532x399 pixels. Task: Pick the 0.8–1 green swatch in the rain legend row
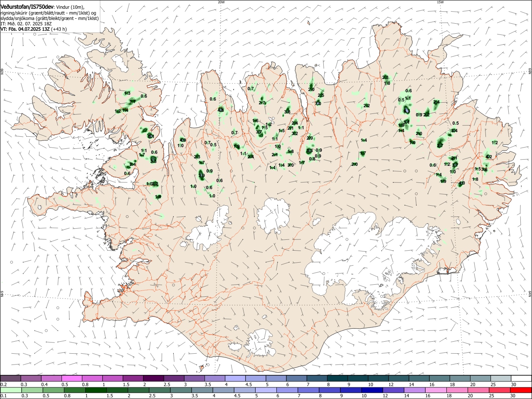point(75,390)
